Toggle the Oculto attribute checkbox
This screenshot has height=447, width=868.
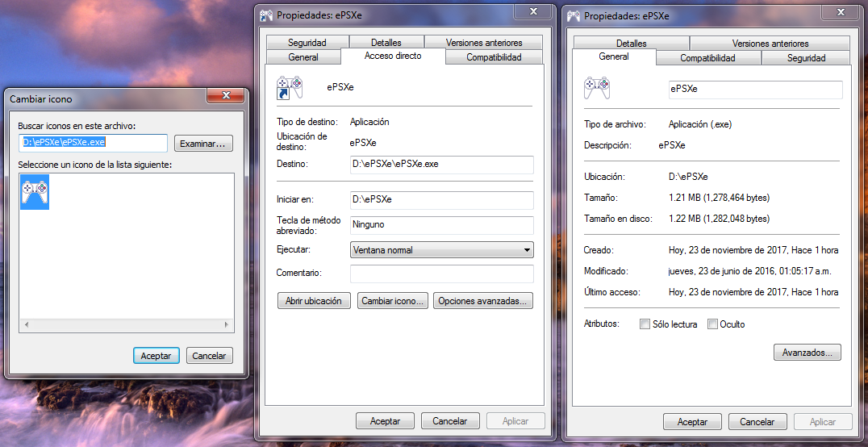click(712, 324)
